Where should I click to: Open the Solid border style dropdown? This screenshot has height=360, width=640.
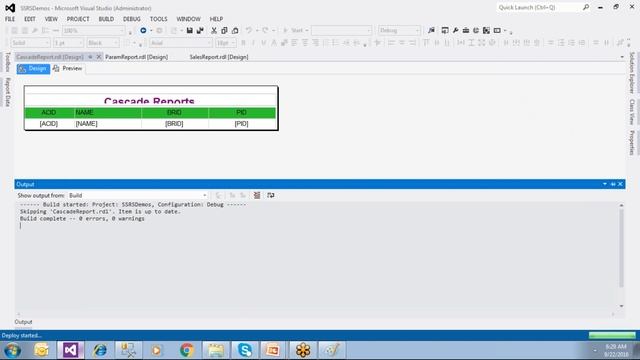30,43
